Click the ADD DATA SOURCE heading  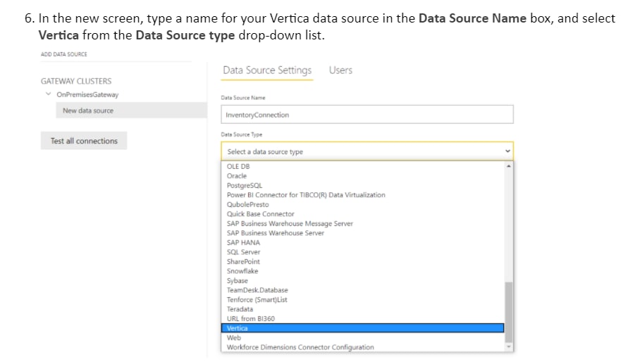tap(64, 54)
